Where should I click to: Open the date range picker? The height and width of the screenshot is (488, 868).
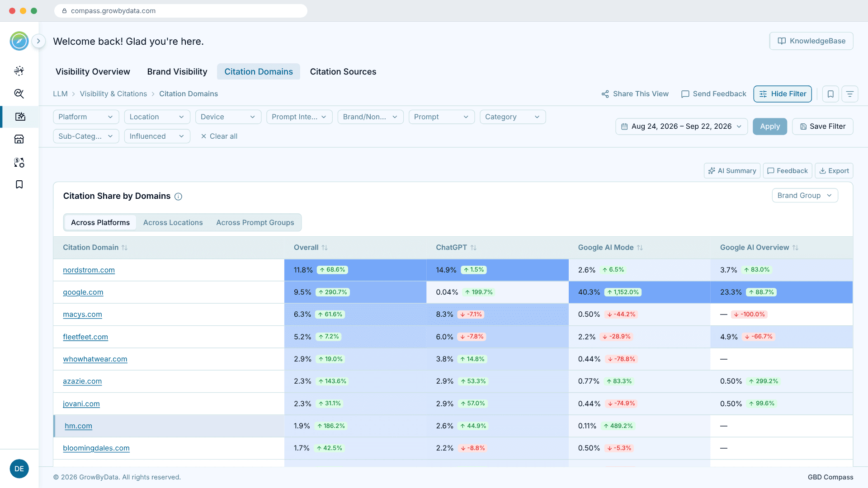click(681, 127)
